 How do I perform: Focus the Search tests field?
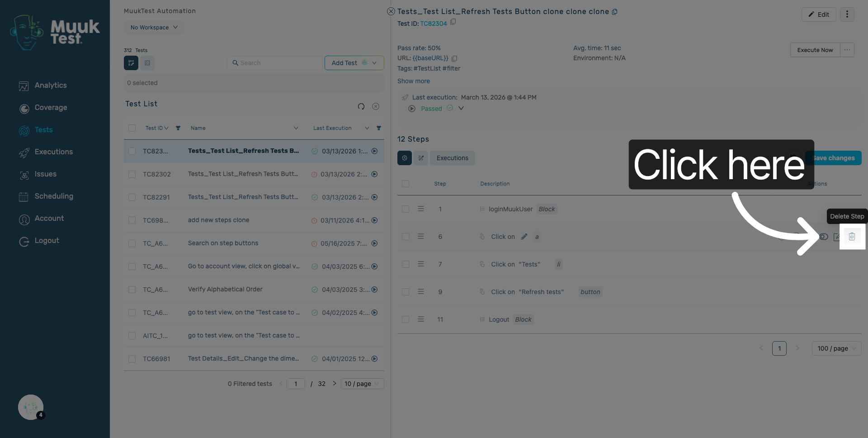point(275,63)
